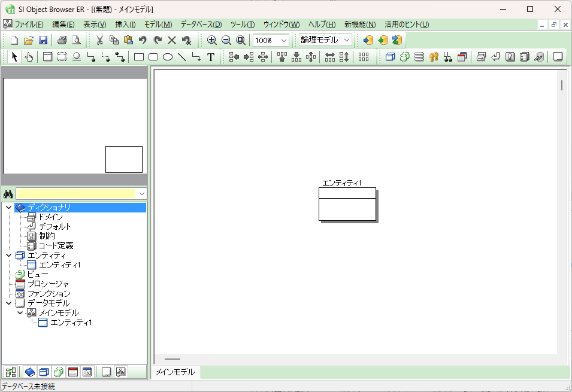Collapse the データモデル tree node
The height and width of the screenshot is (392, 572).
pos(9,303)
